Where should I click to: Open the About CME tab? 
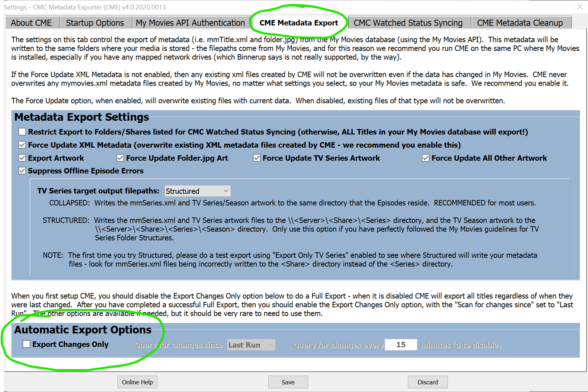[32, 23]
